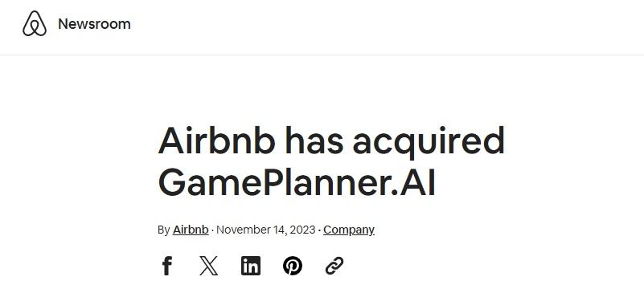Image resolution: width=644 pixels, height=289 pixels.
Task: Share the article on LinkedIn
Action: click(x=251, y=266)
